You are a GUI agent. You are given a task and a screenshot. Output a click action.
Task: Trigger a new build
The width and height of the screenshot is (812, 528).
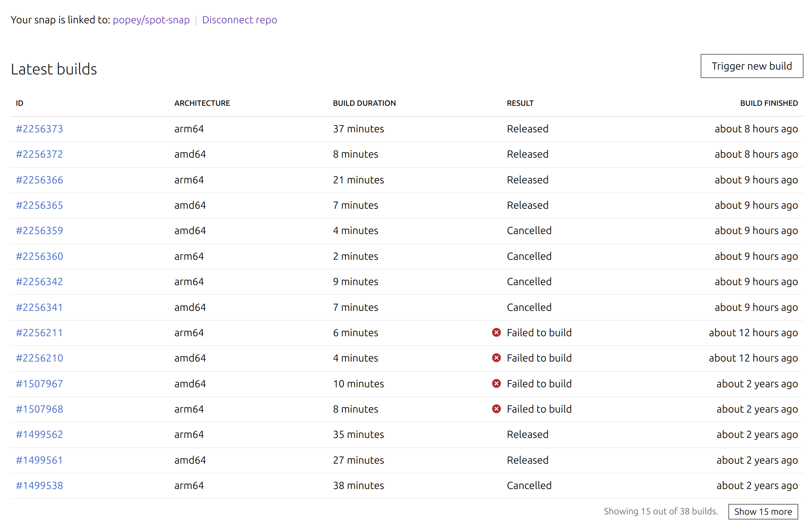click(751, 66)
